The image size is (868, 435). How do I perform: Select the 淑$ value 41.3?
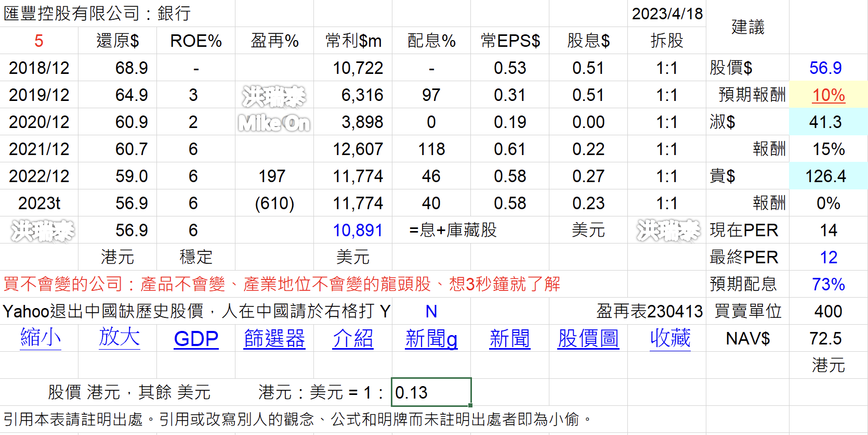pyautogui.click(x=828, y=122)
